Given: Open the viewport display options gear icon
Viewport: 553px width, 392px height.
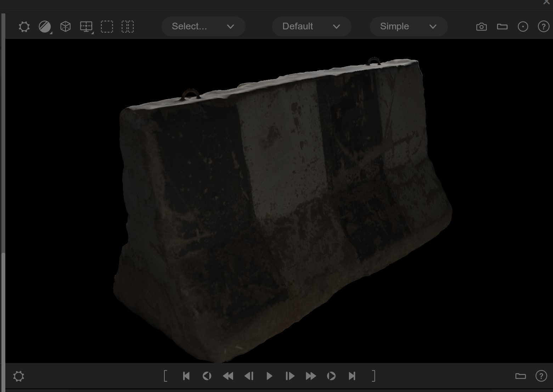Looking at the screenshot, I should (x=24, y=26).
